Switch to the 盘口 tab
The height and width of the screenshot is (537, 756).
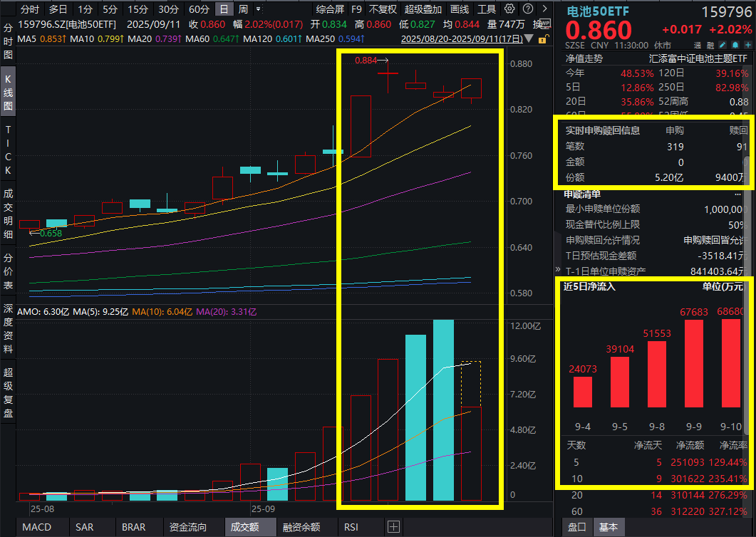point(576,527)
